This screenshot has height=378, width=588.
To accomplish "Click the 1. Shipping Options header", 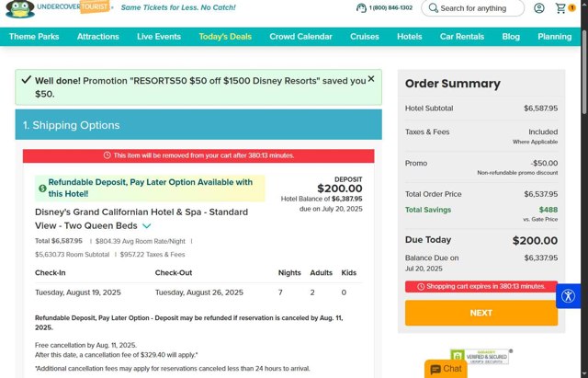I will (x=198, y=125).
